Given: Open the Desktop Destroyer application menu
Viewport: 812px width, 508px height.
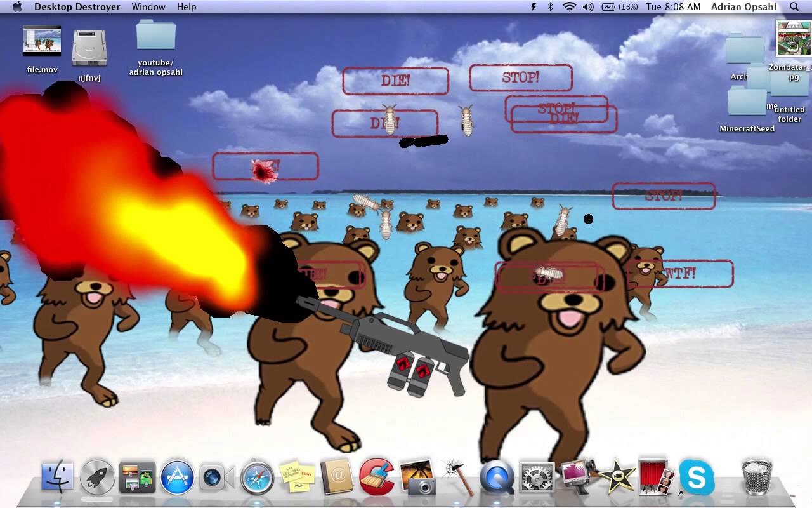Looking at the screenshot, I should [x=76, y=7].
